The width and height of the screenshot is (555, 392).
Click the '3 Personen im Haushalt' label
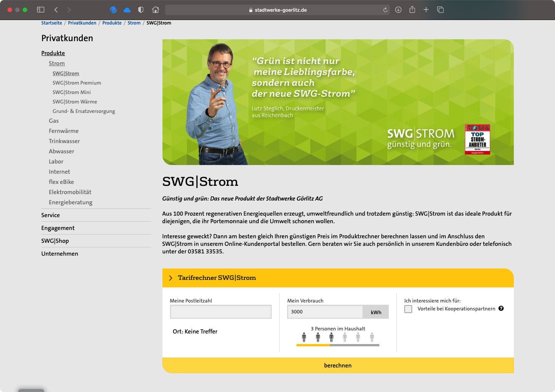(x=338, y=329)
